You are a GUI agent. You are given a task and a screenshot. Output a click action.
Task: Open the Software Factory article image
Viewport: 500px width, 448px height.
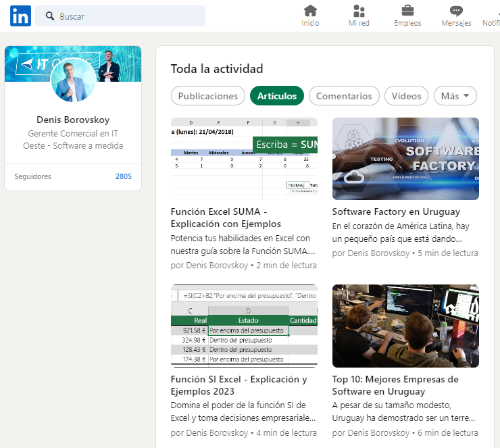point(405,159)
